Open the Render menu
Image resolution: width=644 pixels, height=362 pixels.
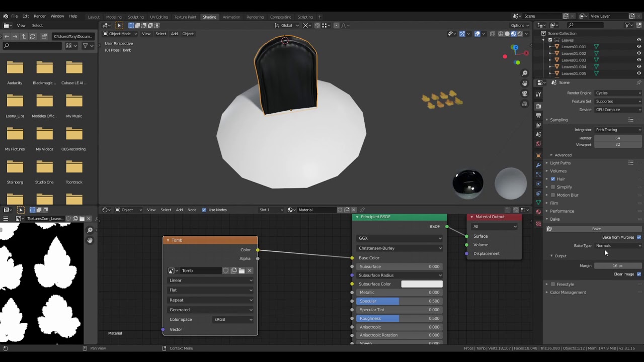(40, 16)
